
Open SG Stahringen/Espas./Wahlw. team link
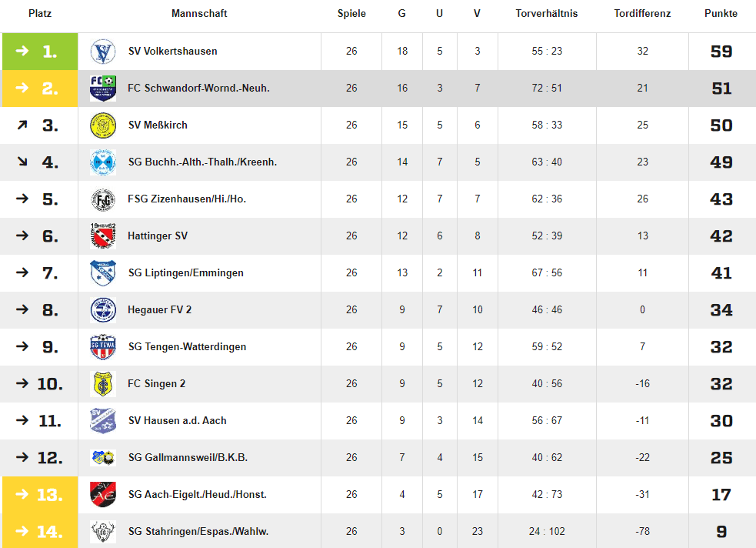[x=198, y=531]
